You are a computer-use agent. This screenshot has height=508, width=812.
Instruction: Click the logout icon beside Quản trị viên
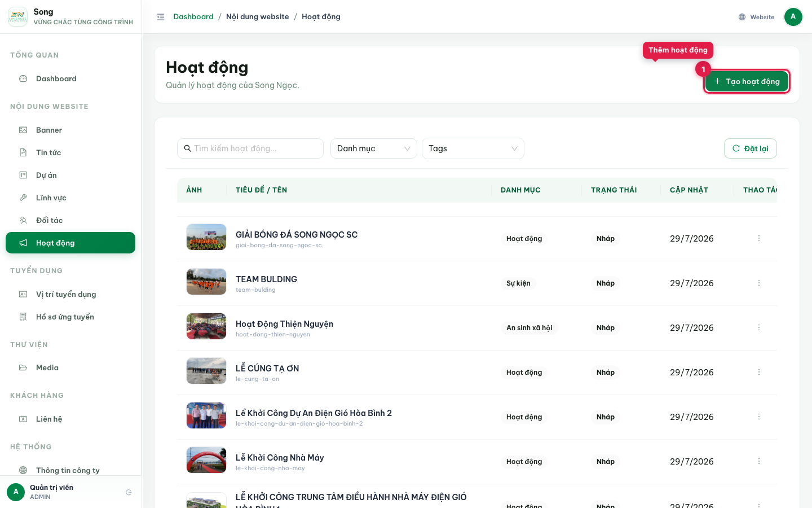pos(129,492)
